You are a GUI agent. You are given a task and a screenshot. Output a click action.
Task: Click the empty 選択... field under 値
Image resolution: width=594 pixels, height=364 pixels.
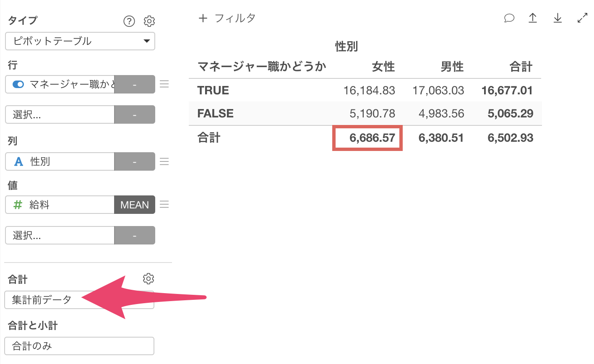[60, 235]
